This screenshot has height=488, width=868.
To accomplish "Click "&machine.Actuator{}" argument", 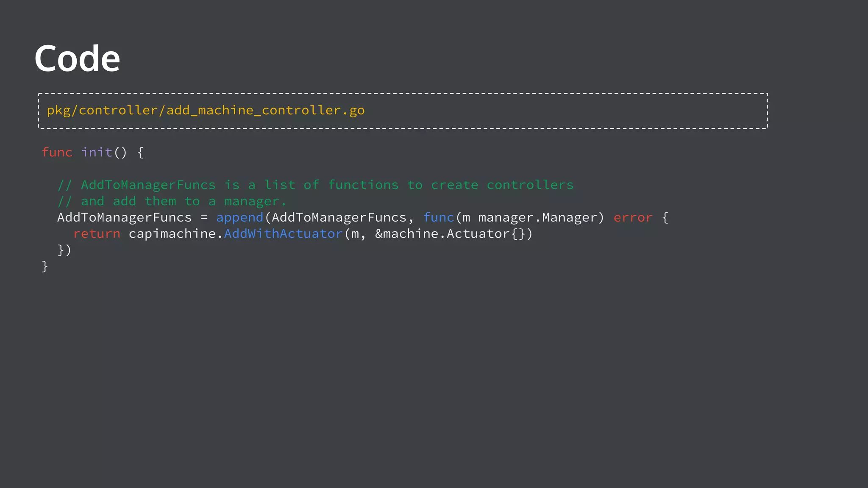I will pos(450,234).
